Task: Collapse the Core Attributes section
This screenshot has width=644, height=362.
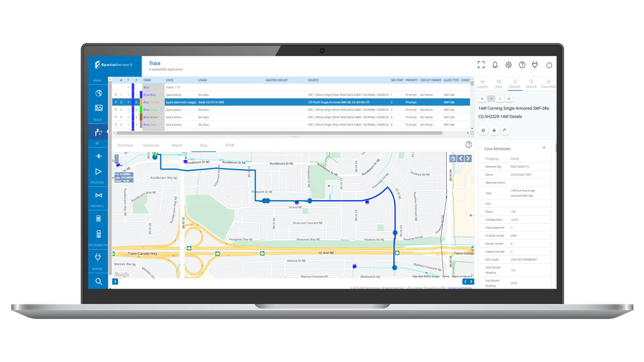Action: [544, 148]
